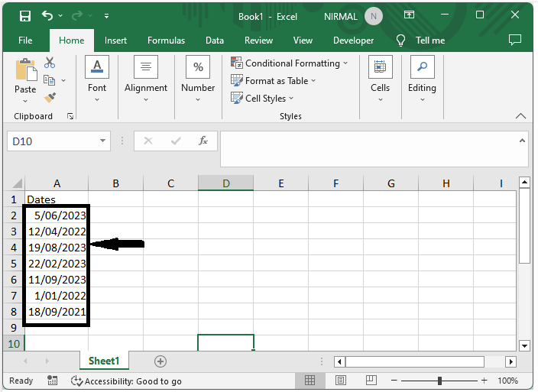Image resolution: width=538 pixels, height=392 pixels.
Task: Open the File tab
Action: point(25,40)
